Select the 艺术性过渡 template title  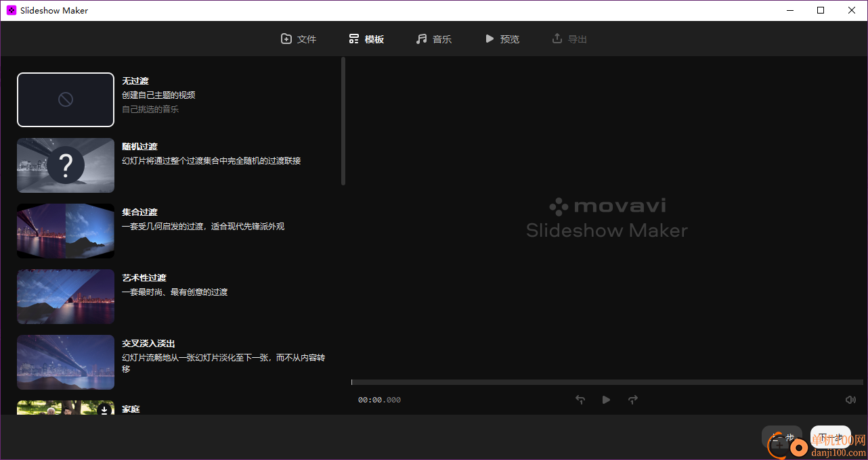144,278
